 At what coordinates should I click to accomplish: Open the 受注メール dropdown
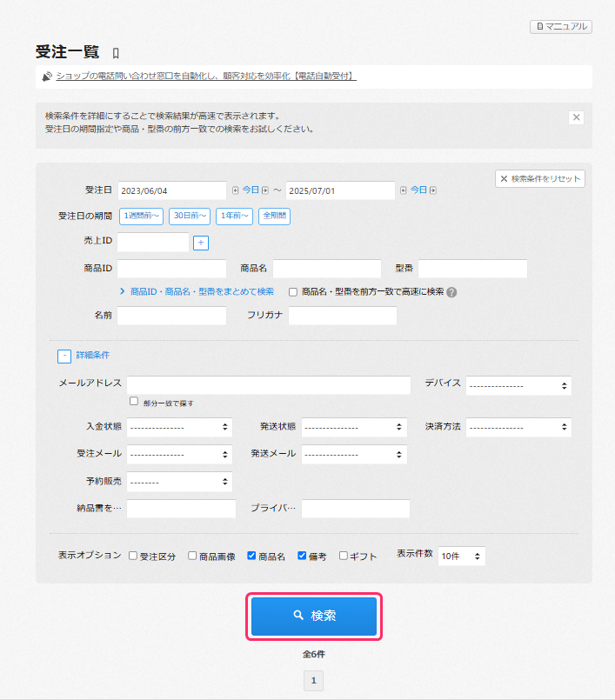pyautogui.click(x=179, y=455)
